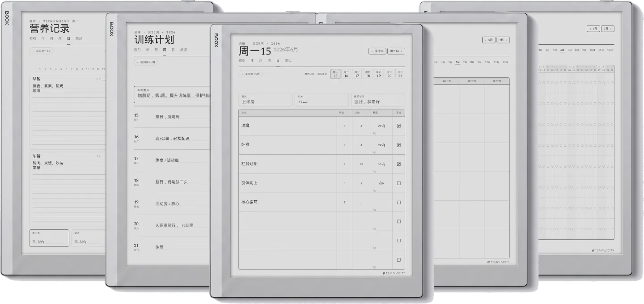
Task: Tick the 深蹲 completion checkbox
Action: pos(398,126)
